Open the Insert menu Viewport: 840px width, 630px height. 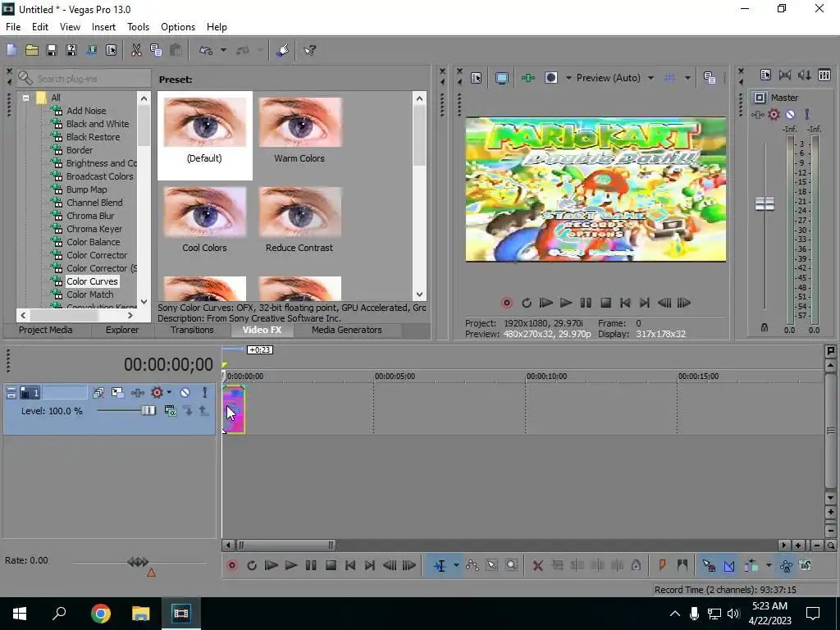click(103, 27)
